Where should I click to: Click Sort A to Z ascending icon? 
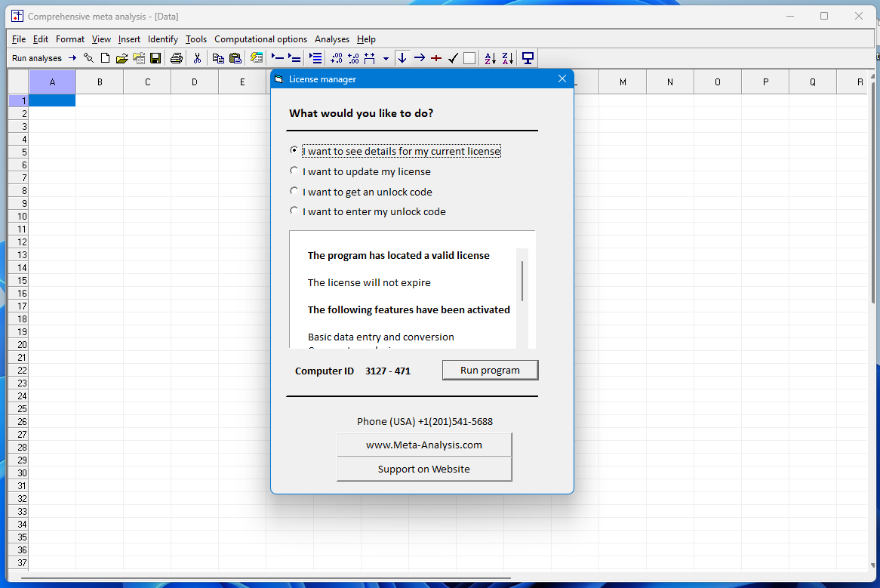(490, 58)
